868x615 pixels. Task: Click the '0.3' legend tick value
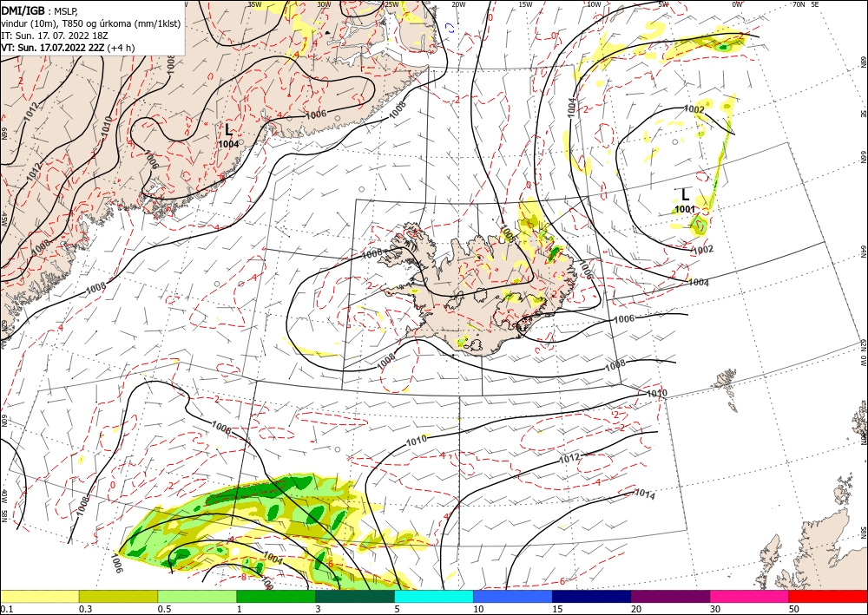click(x=86, y=608)
